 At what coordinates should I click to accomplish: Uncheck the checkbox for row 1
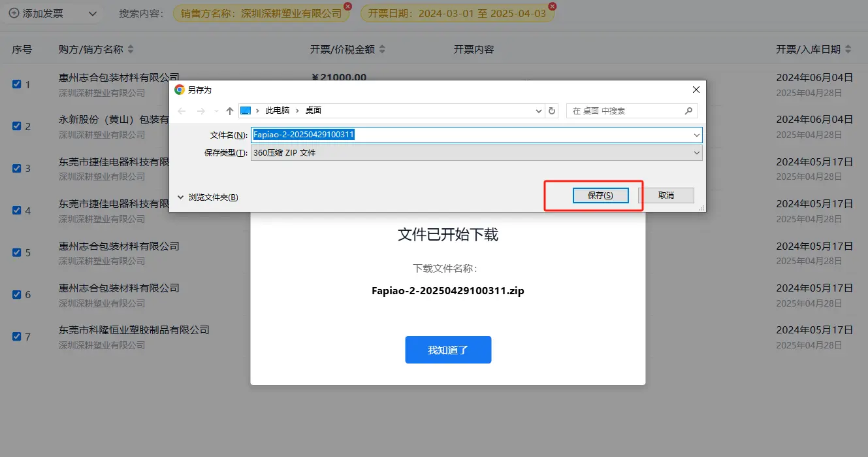point(17,84)
